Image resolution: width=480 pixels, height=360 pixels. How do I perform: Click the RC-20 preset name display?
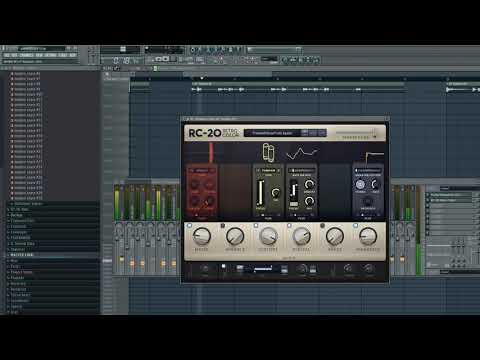[x=272, y=133]
